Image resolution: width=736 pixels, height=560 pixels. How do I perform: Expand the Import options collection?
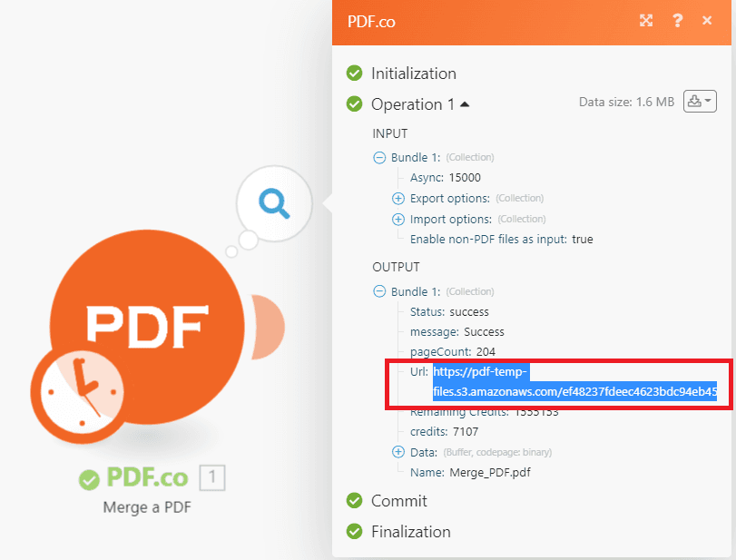click(x=397, y=219)
